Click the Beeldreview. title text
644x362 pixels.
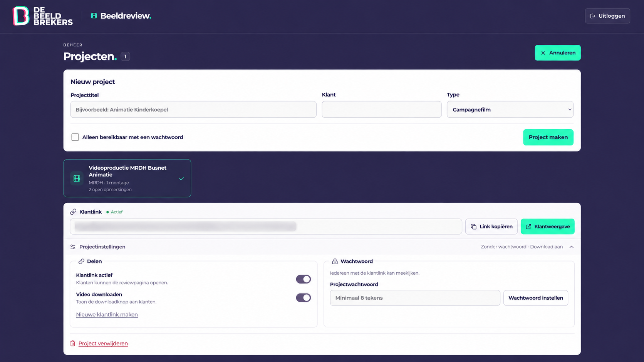pos(126,16)
